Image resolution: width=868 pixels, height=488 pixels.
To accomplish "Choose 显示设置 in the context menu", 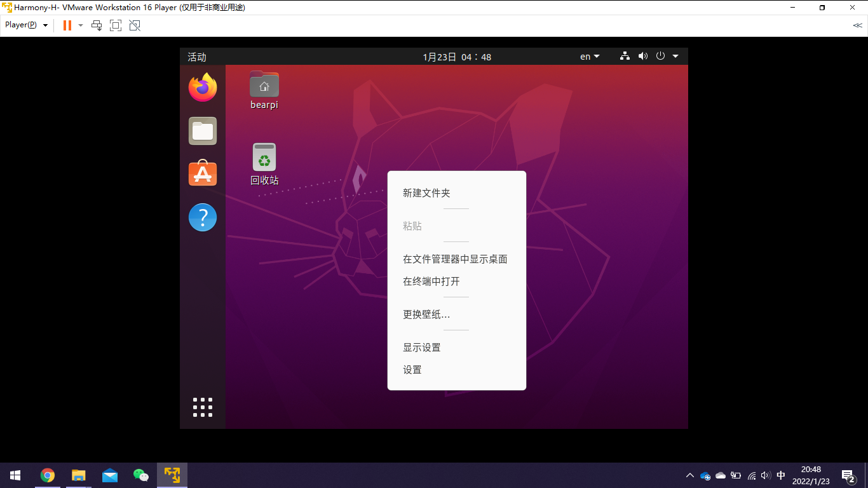I will click(x=457, y=348).
